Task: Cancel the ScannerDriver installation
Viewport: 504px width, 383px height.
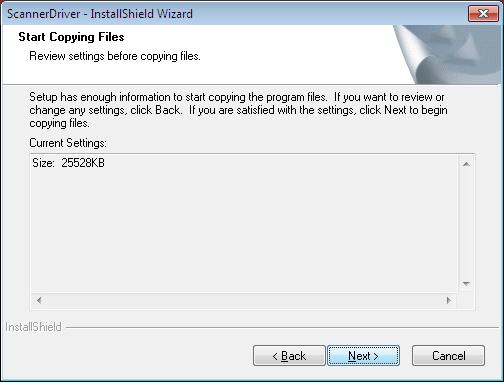Action: click(448, 356)
